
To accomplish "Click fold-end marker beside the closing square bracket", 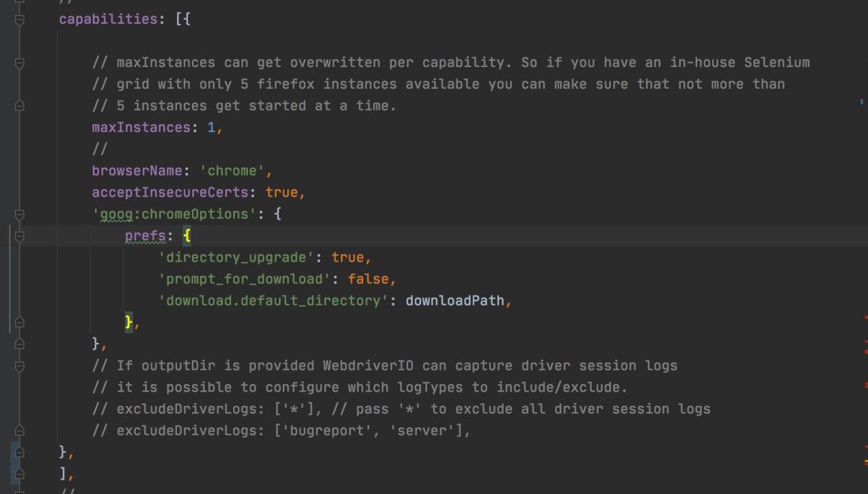I will coord(19,473).
